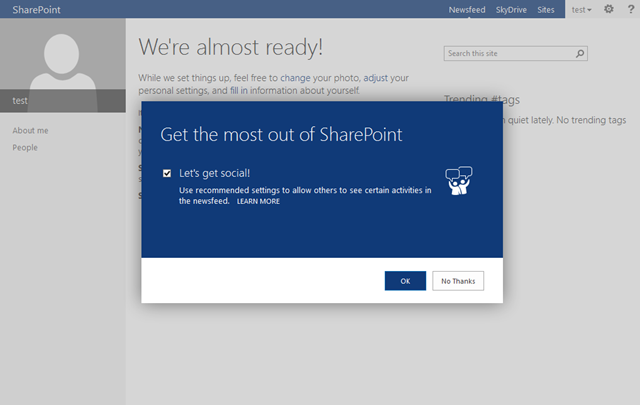640x405 pixels.
Task: Decline with the No Thanks button
Action: [458, 281]
